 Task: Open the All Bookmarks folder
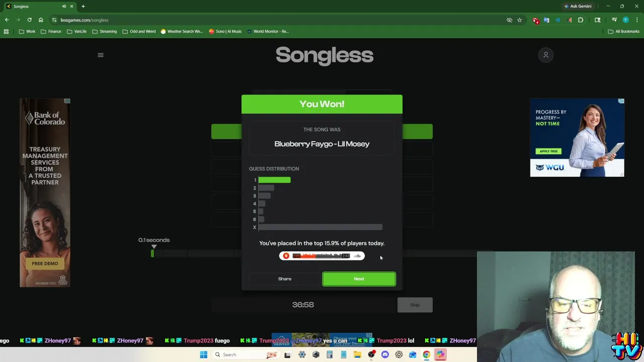tap(624, 31)
